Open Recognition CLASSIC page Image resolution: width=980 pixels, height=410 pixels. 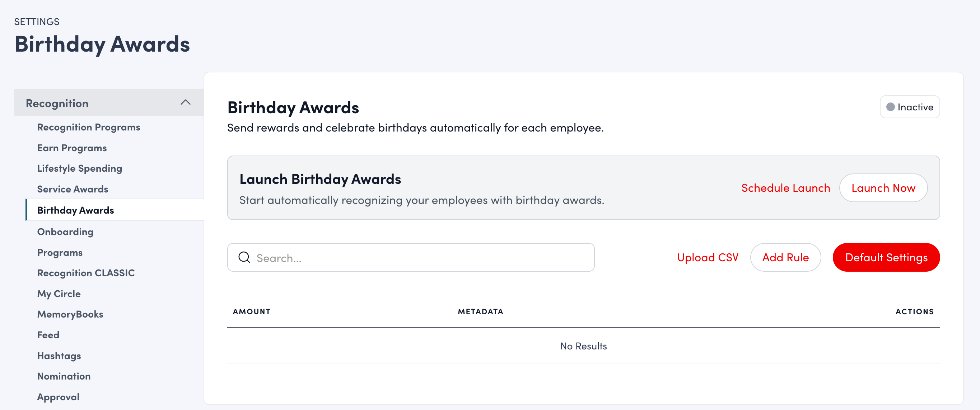[86, 273]
